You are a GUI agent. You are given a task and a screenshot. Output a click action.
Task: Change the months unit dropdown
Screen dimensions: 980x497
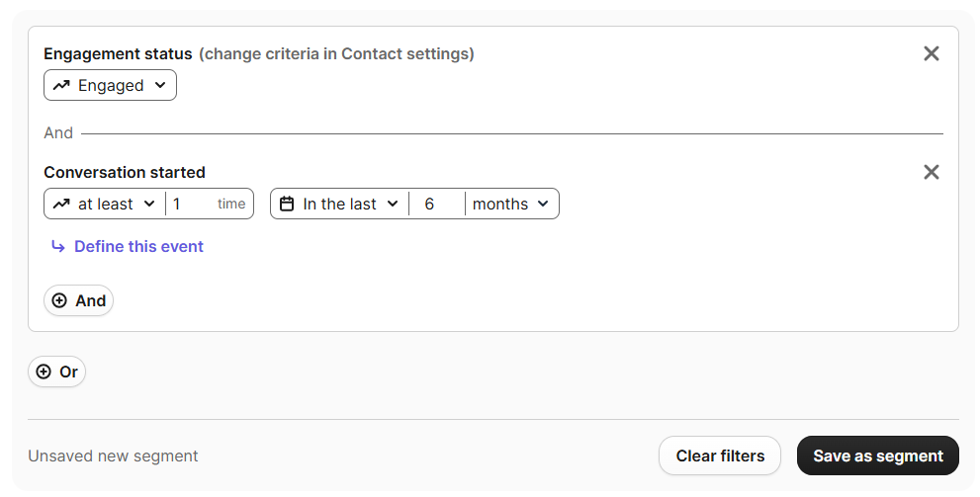(511, 205)
